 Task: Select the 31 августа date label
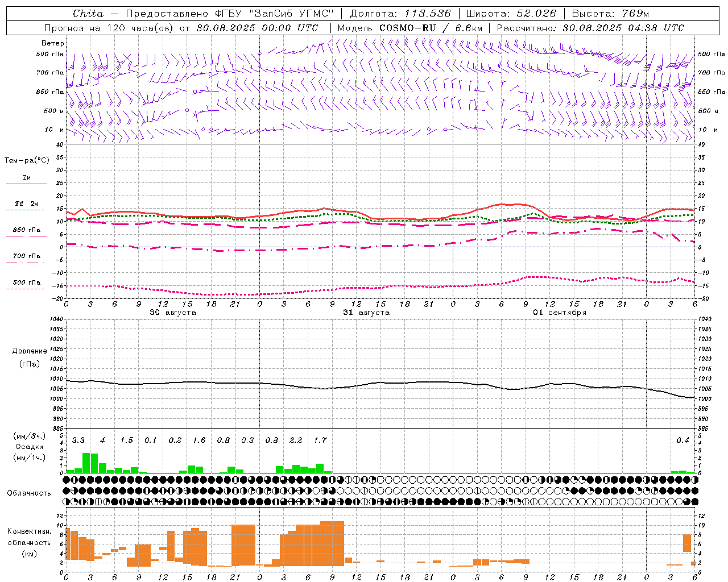pyautogui.click(x=366, y=313)
